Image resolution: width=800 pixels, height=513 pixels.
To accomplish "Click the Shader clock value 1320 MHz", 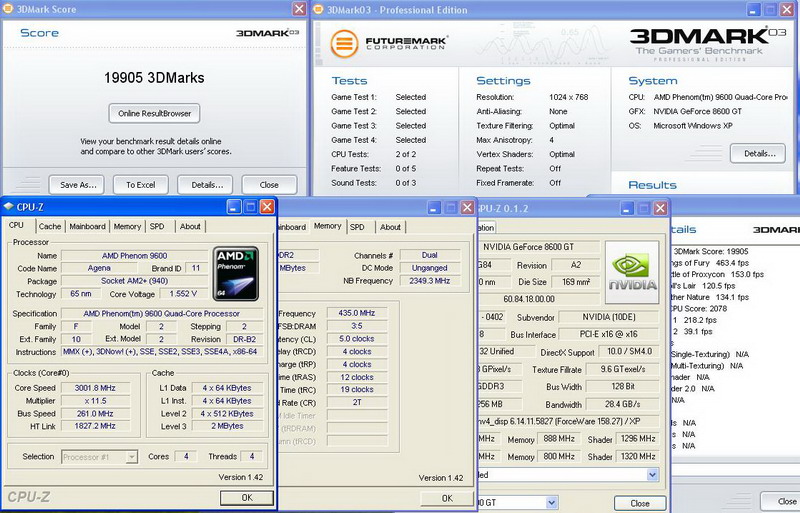I will tap(638, 456).
